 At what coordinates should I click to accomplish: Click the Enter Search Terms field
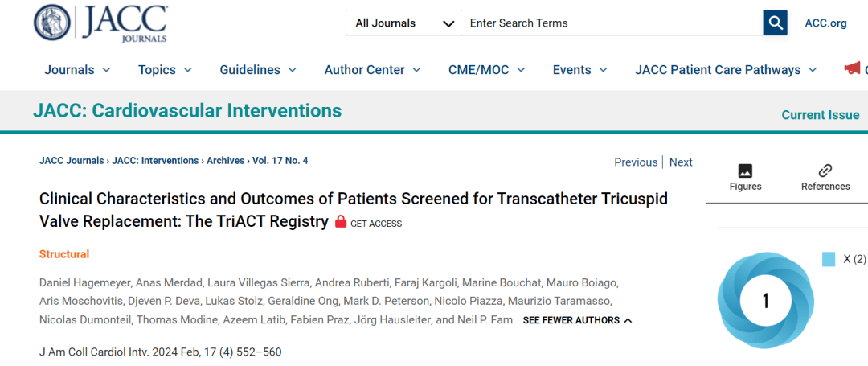611,23
